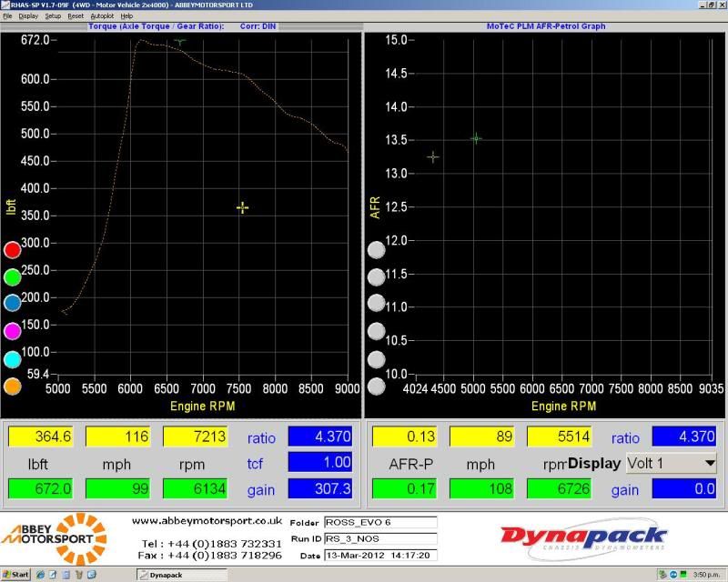Open the Reset menu
The image size is (728, 582).
pos(76,15)
